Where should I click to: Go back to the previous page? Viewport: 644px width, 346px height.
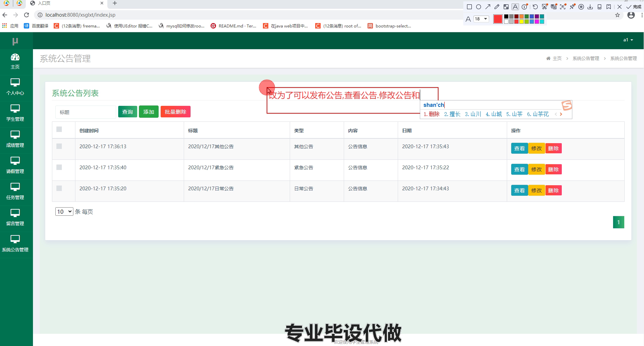coord(5,15)
